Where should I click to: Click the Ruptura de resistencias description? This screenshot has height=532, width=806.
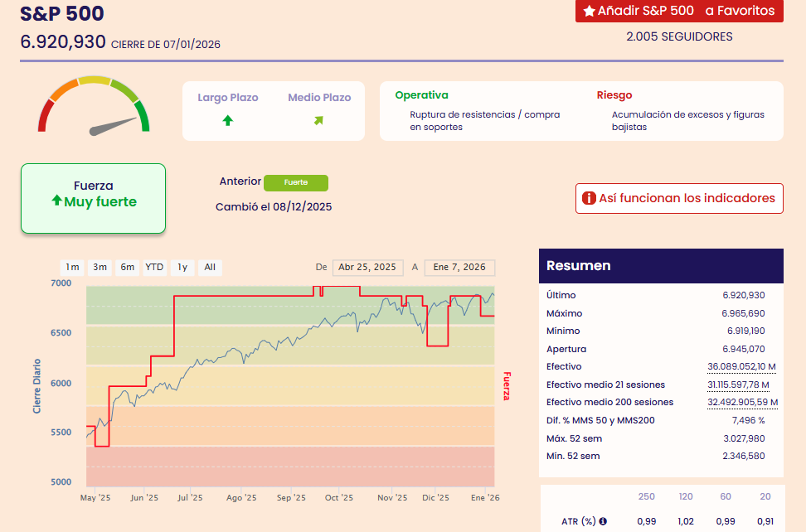pos(485,121)
